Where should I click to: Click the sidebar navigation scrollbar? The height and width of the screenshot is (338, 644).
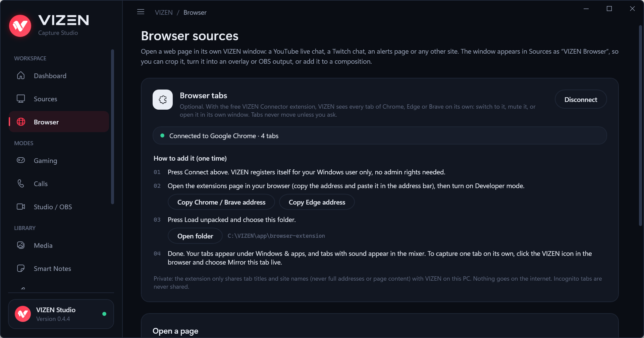point(112,126)
